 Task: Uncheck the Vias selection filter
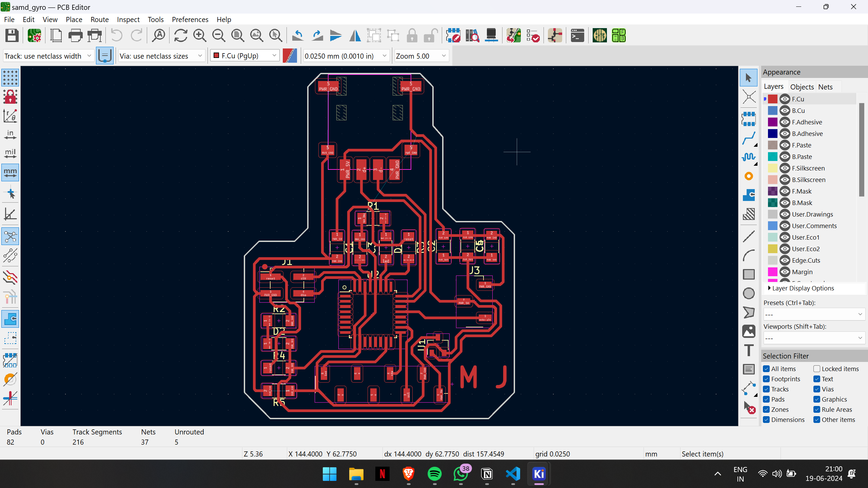tap(817, 389)
